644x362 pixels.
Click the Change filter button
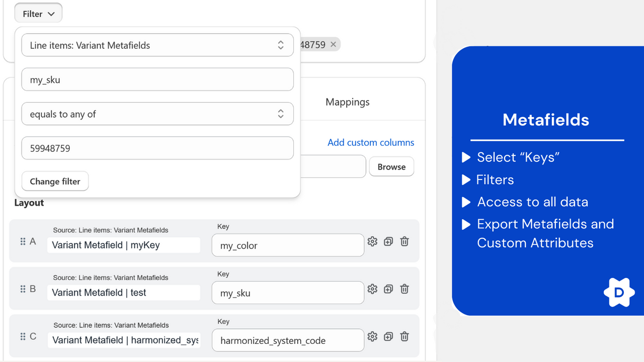pyautogui.click(x=55, y=182)
